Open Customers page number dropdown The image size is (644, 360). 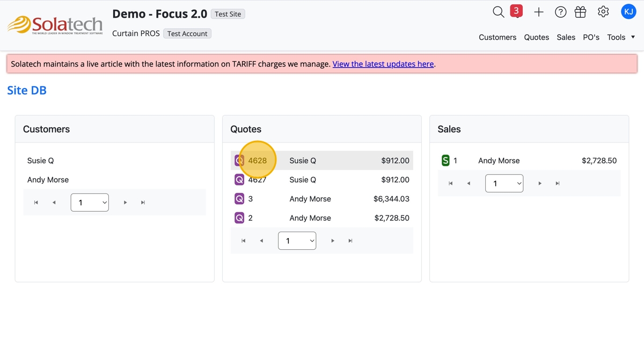[90, 203]
